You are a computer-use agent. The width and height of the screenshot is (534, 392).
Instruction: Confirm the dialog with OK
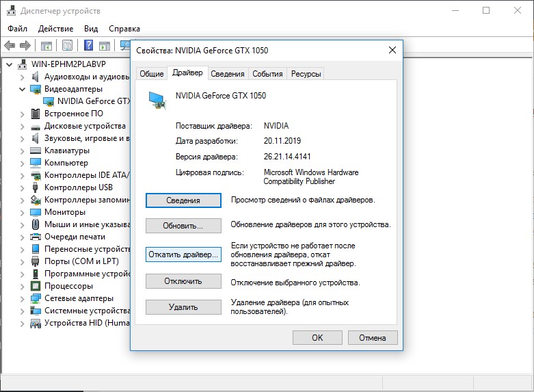(x=317, y=338)
